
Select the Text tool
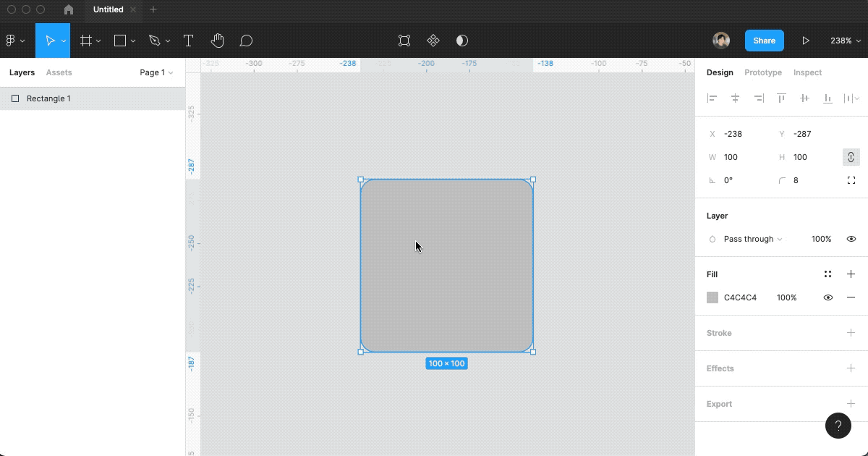point(188,41)
